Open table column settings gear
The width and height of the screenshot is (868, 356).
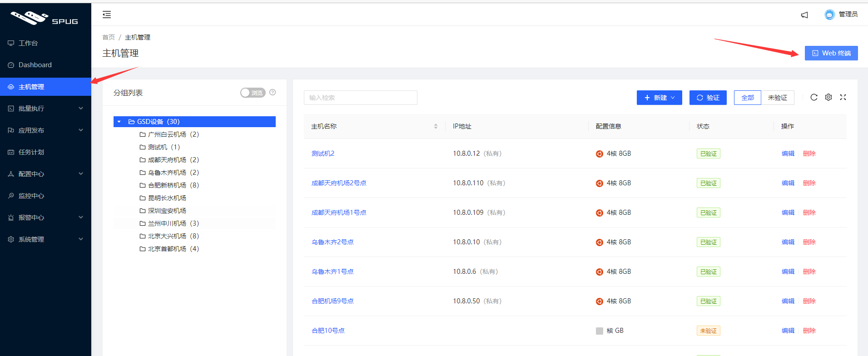[x=828, y=97]
